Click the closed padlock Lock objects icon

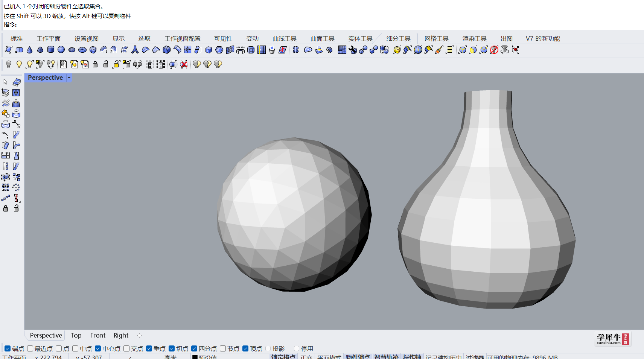coord(95,64)
